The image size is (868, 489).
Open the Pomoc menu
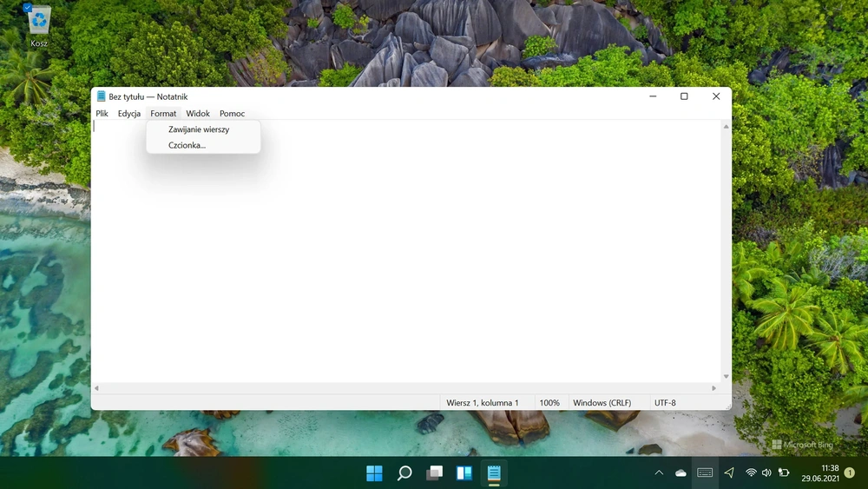[232, 114]
